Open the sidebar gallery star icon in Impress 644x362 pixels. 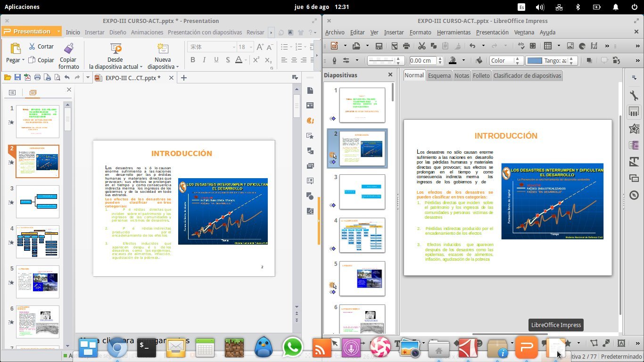pyautogui.click(x=634, y=128)
